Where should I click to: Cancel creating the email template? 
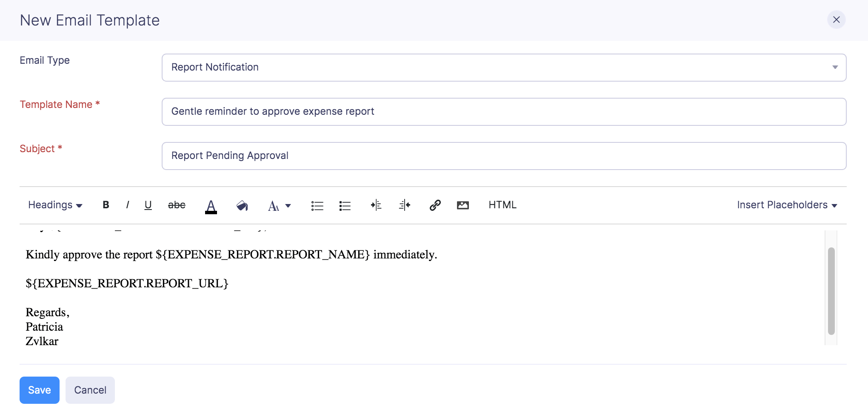(90, 390)
